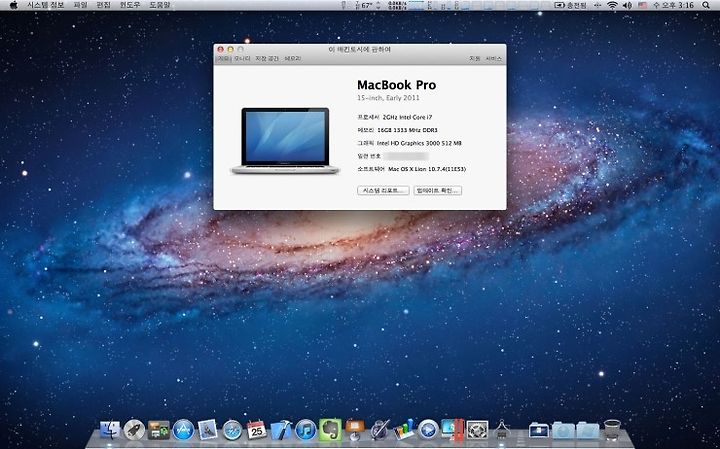Open the Trash in the dock
Screen dimensions: 720x449
[612, 430]
